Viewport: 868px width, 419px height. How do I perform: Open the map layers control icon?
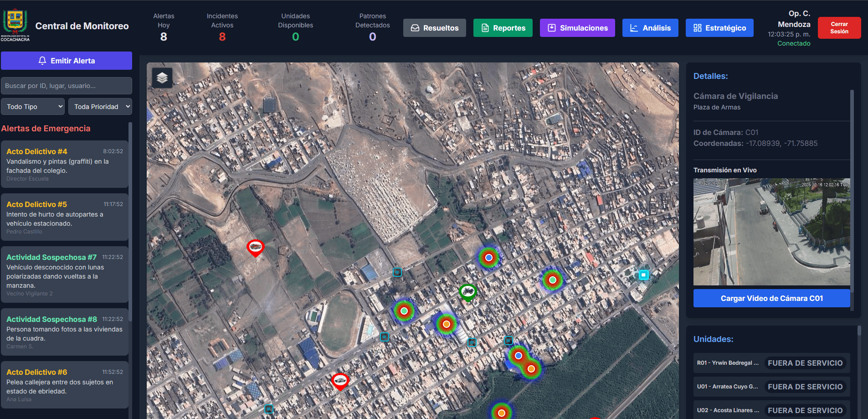pos(162,78)
